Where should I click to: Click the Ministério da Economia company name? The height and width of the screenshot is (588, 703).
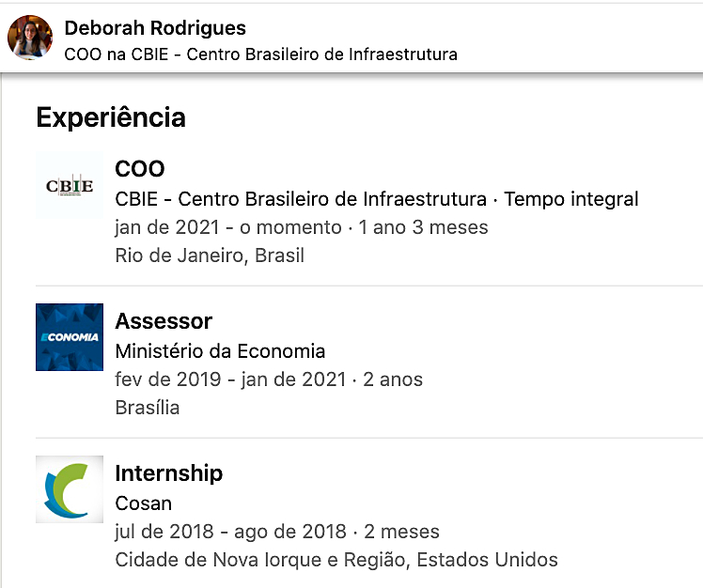[x=220, y=351]
